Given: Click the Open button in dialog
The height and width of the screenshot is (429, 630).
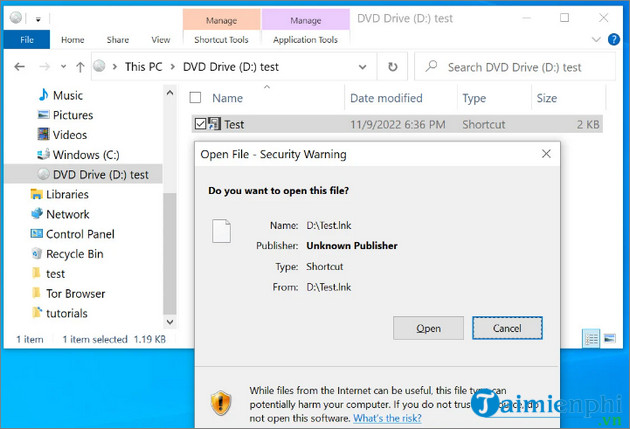Looking at the screenshot, I should coord(428,328).
